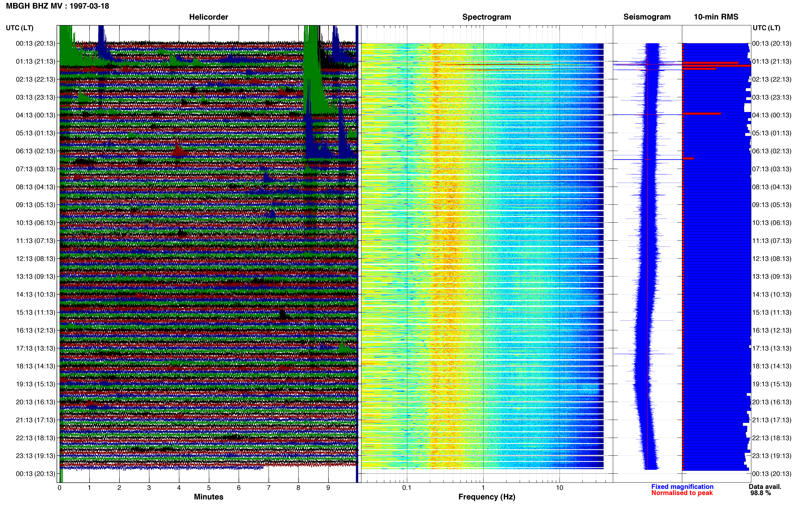Click the 1 Hz frequency tick label
Viewport: 812px width, 508px height.
483,488
